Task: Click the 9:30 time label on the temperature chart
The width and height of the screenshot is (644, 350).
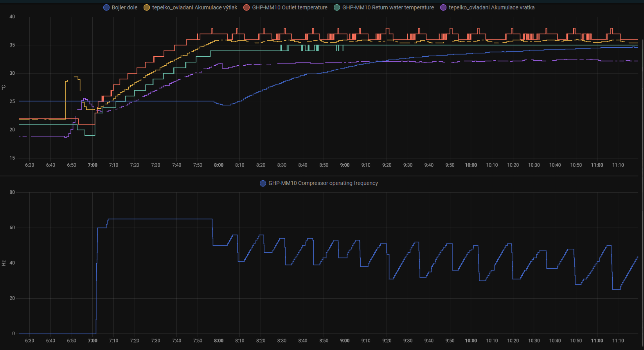Action: (408, 165)
